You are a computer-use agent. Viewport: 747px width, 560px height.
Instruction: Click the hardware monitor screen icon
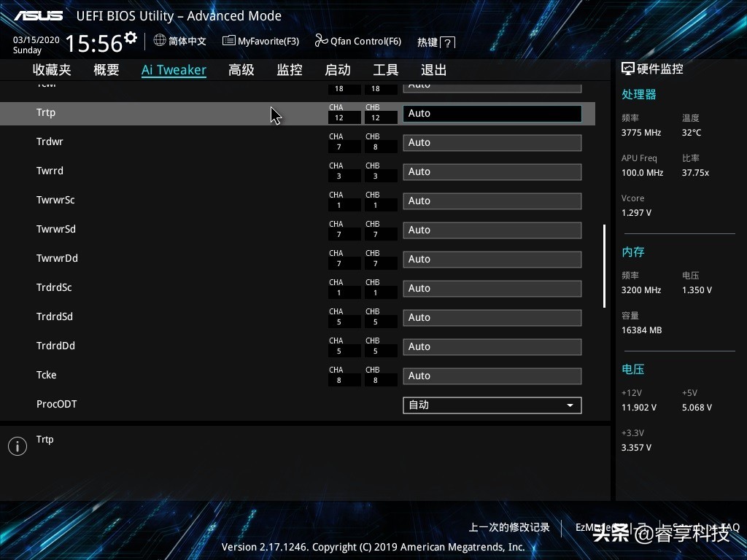tap(627, 69)
